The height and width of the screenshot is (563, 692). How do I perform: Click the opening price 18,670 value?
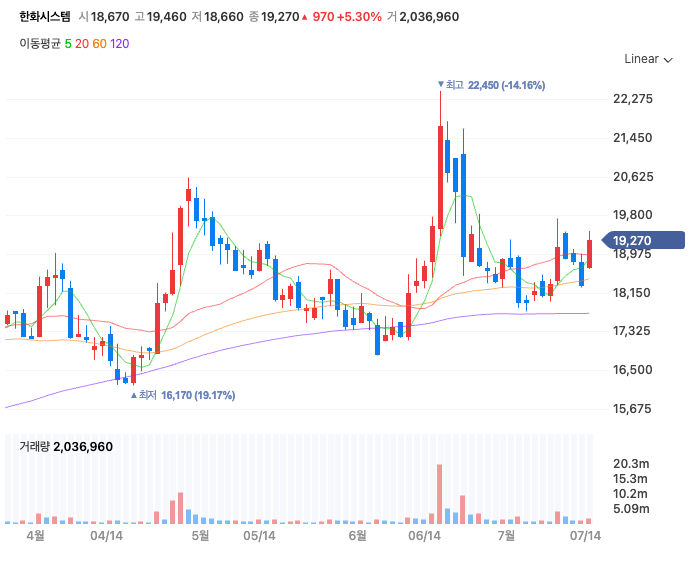110,17
